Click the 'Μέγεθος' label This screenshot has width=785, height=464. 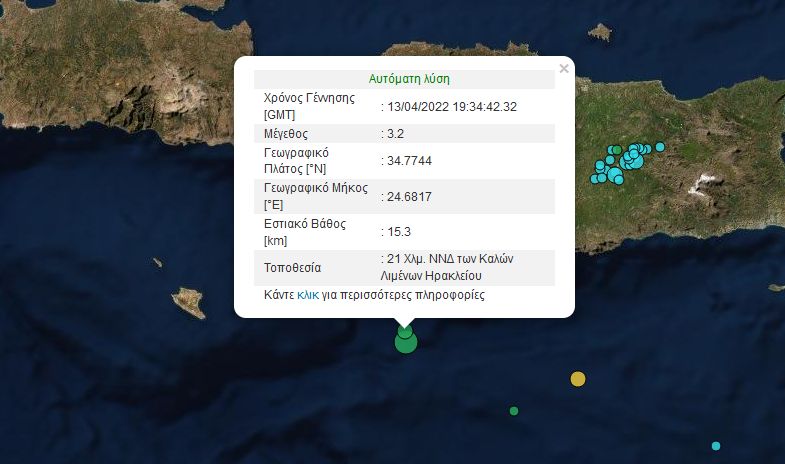[x=286, y=134]
